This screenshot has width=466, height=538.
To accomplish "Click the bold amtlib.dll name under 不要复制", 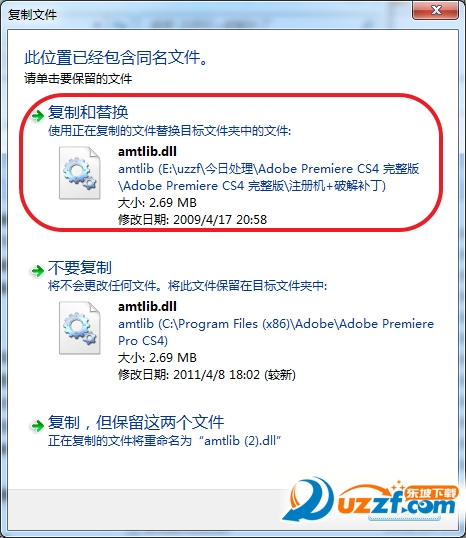I will [147, 306].
